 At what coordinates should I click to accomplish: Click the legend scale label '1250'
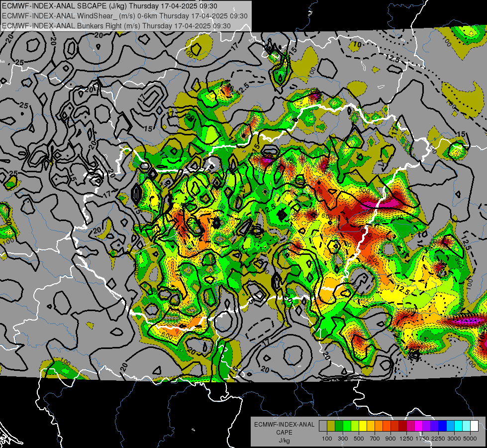[406, 439]
